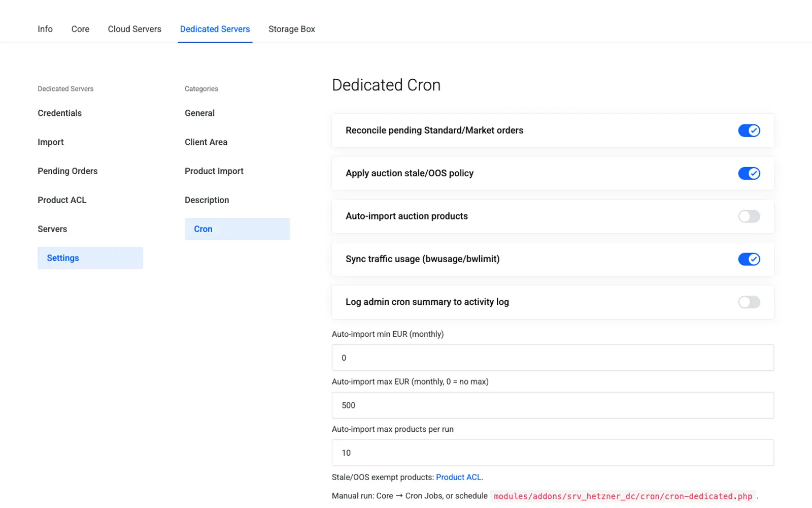Click the Auto-import max EUR field
Image resolution: width=812 pixels, height=508 pixels.
click(x=553, y=405)
